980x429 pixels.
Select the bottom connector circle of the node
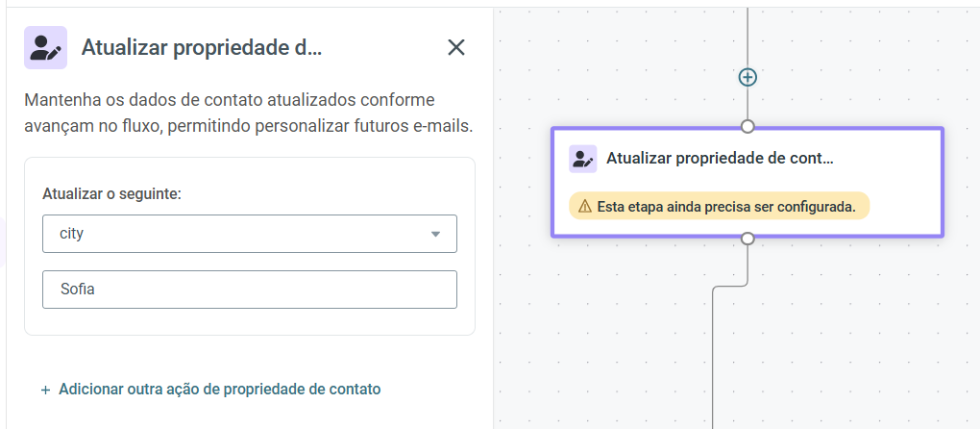click(x=747, y=239)
